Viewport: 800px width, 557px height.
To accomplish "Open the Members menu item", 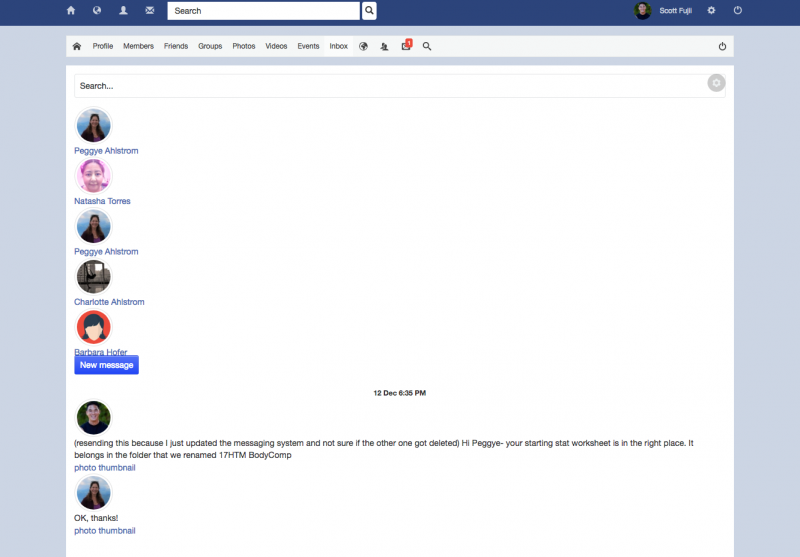I will (138, 46).
